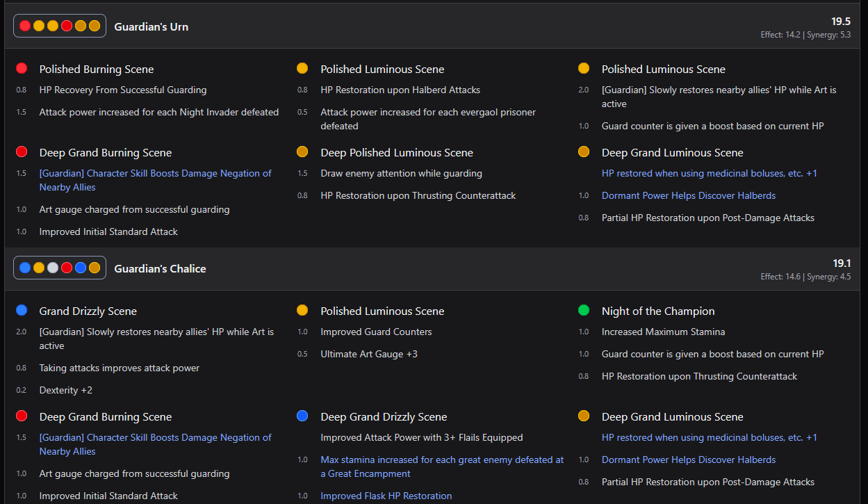Click the first red slot dot in Guardian's Urn header

(25, 26)
